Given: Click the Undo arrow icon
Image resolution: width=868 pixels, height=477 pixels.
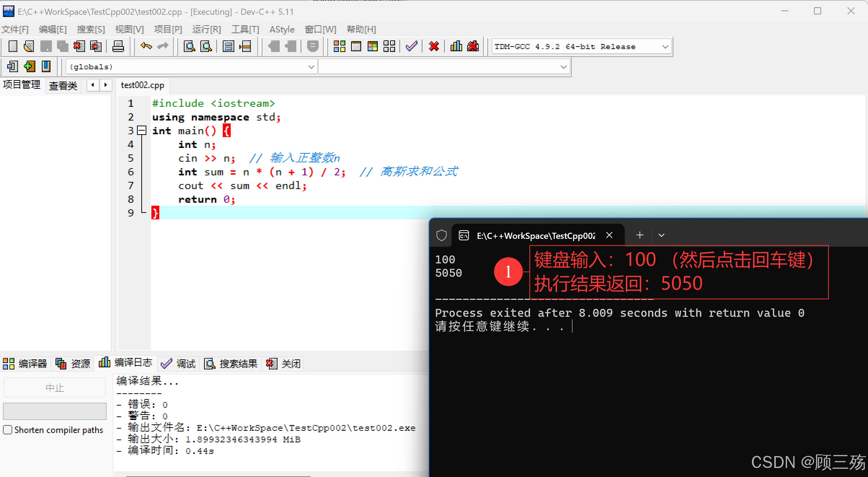Looking at the screenshot, I should click(x=146, y=46).
